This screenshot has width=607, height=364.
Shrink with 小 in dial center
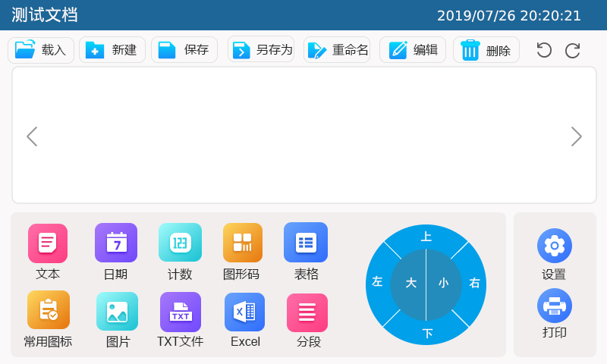point(444,283)
